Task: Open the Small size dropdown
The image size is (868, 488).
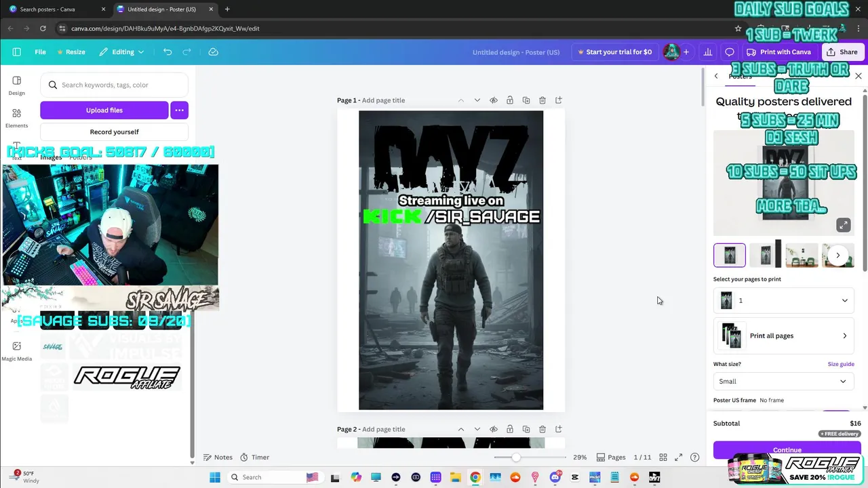Action: coord(784,382)
